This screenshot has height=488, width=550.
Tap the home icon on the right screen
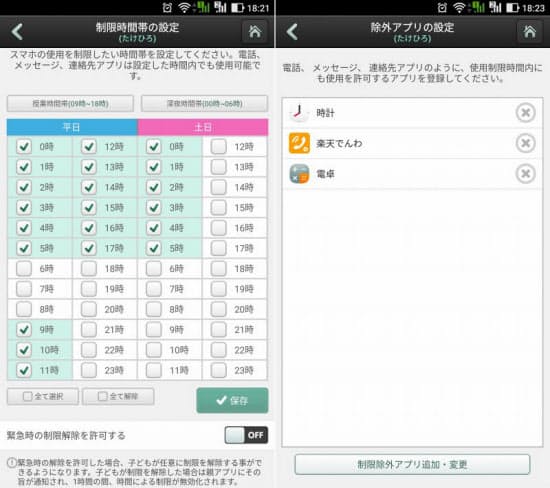(530, 32)
